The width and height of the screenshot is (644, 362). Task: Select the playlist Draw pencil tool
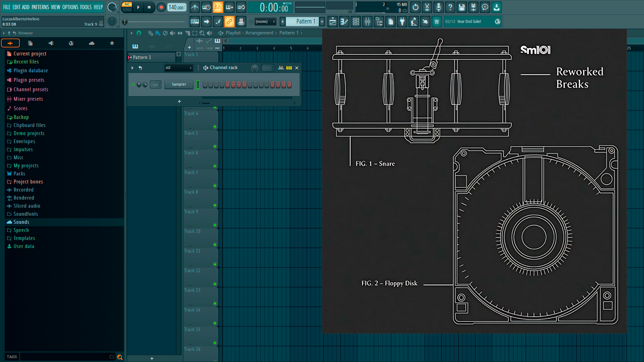[150, 33]
